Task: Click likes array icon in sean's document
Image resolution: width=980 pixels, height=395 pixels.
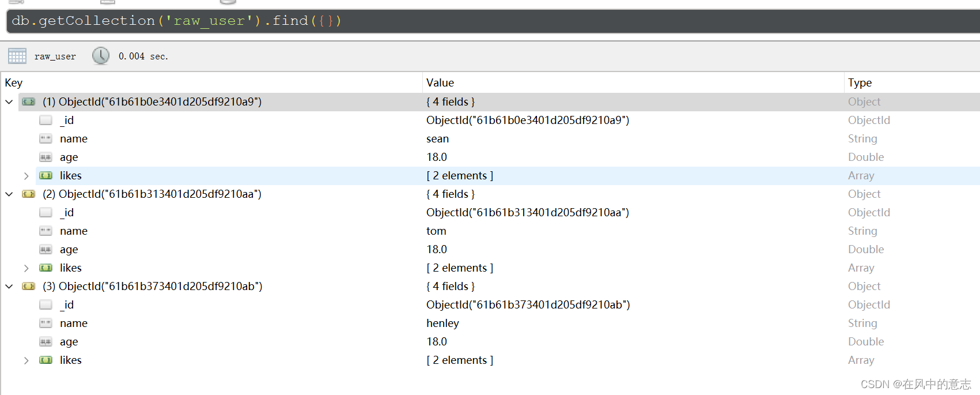Action: click(46, 176)
